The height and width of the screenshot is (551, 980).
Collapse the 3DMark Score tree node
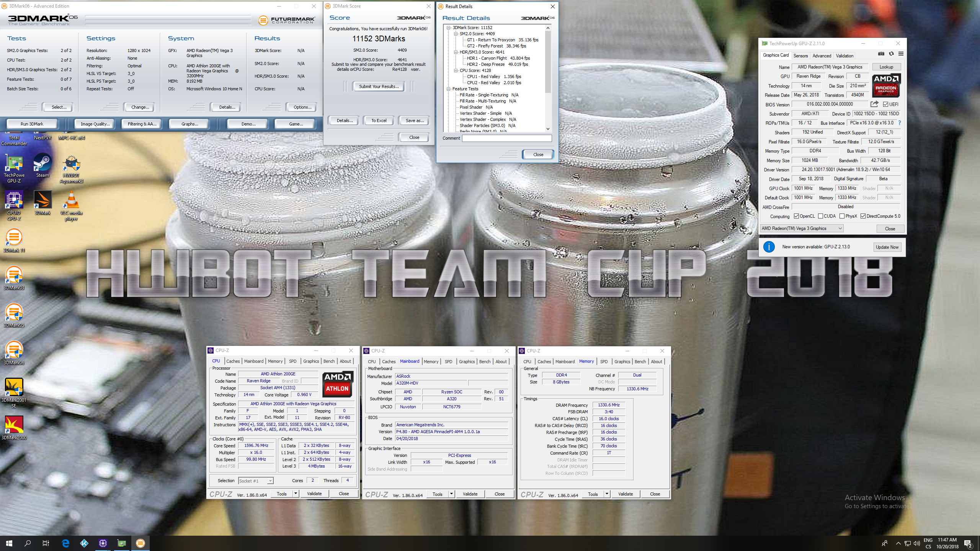pos(449,28)
